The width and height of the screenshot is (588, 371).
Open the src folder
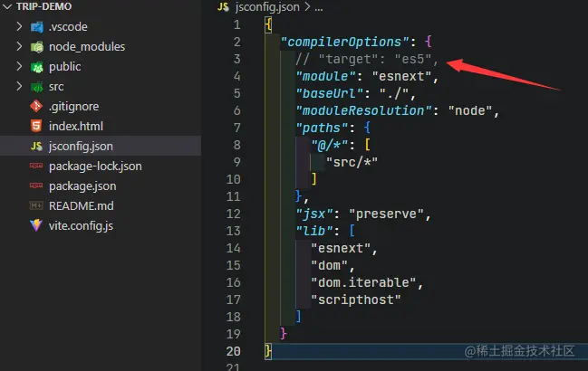click(x=56, y=87)
